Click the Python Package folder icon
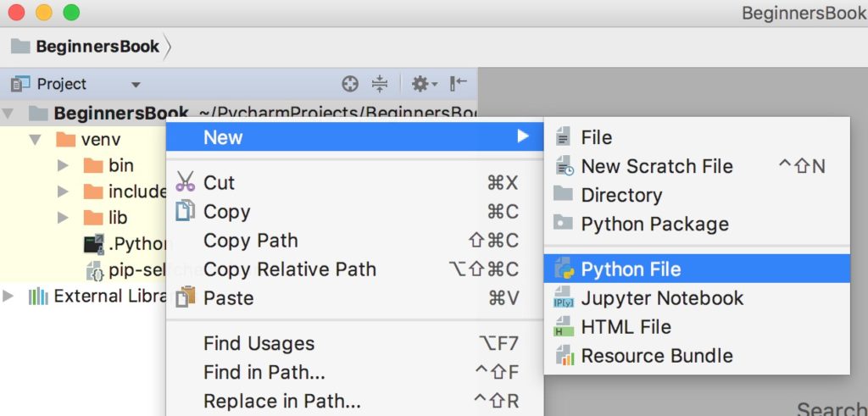This screenshot has width=868, height=416. 563,223
